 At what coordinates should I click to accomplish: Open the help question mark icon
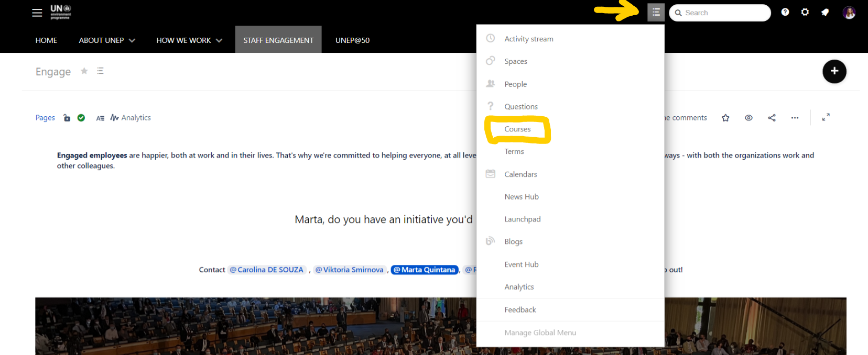coord(785,12)
